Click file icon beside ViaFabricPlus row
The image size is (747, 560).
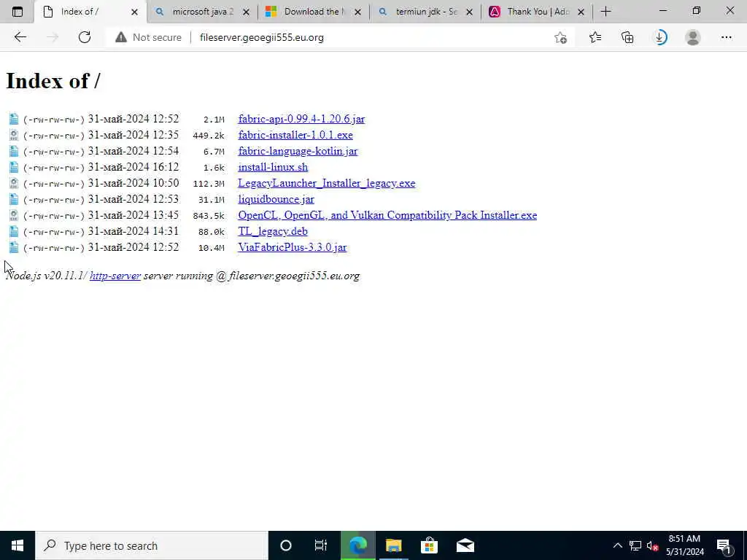click(x=14, y=247)
